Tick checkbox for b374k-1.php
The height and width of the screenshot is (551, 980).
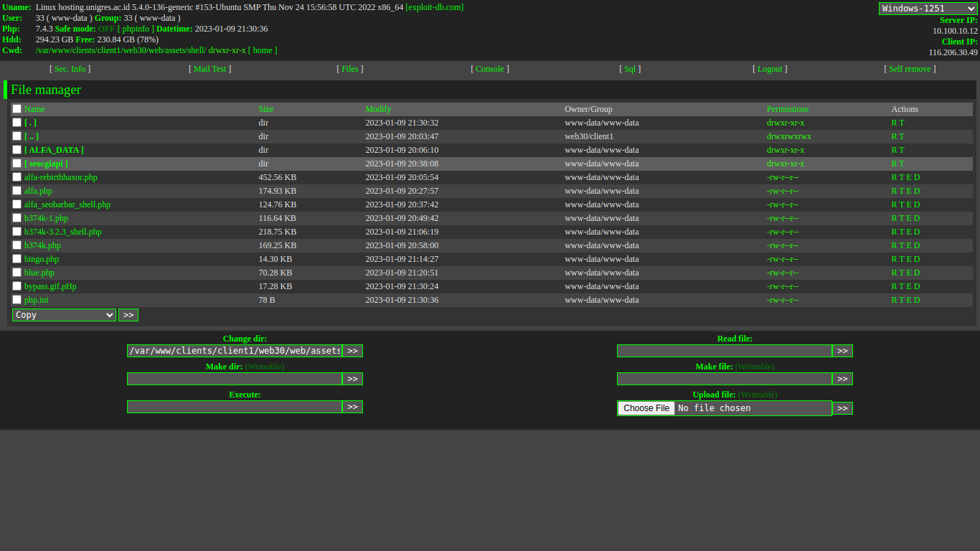click(x=17, y=218)
